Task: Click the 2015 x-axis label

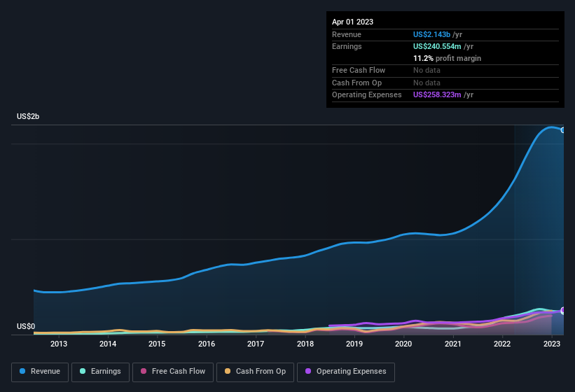Action: [157, 344]
